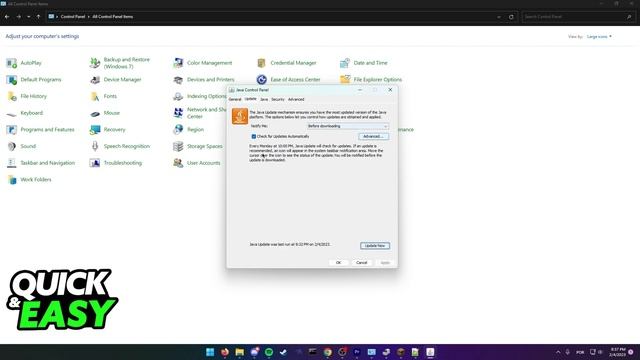
Task: Expand the Notify Me dropdown
Action: tap(348, 126)
